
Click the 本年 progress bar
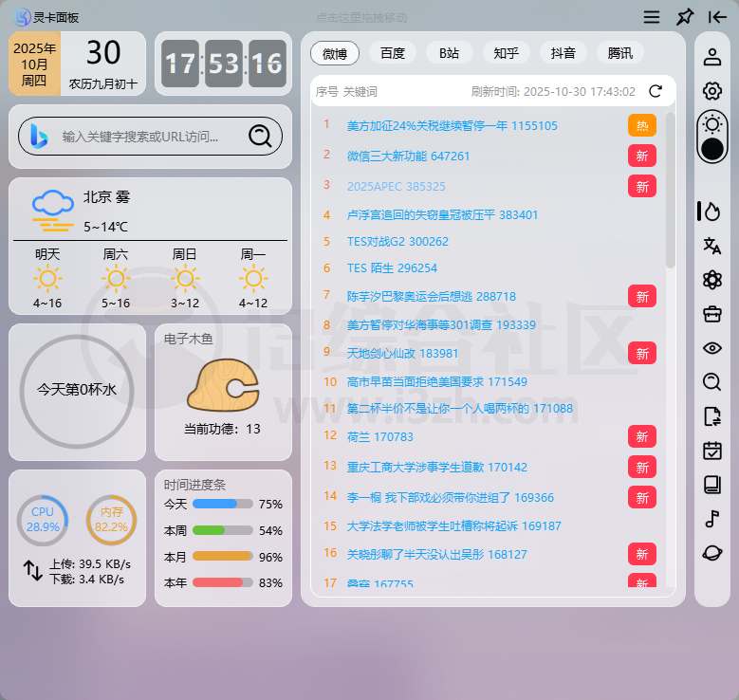222,582
